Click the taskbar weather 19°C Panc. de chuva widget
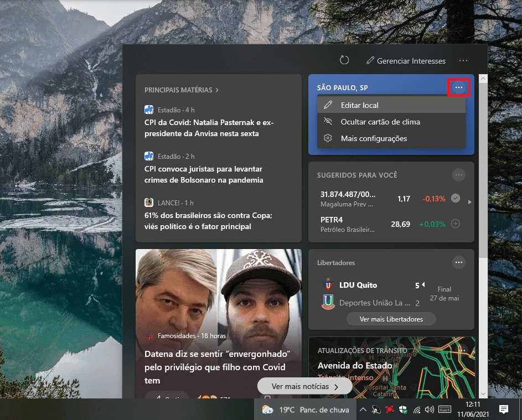The width and height of the screenshot is (522, 420). click(305, 409)
